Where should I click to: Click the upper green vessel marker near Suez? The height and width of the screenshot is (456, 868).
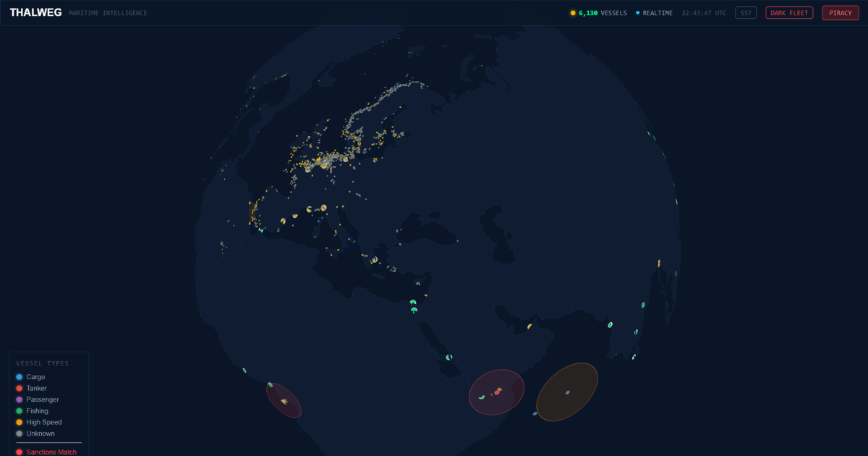coord(413,303)
